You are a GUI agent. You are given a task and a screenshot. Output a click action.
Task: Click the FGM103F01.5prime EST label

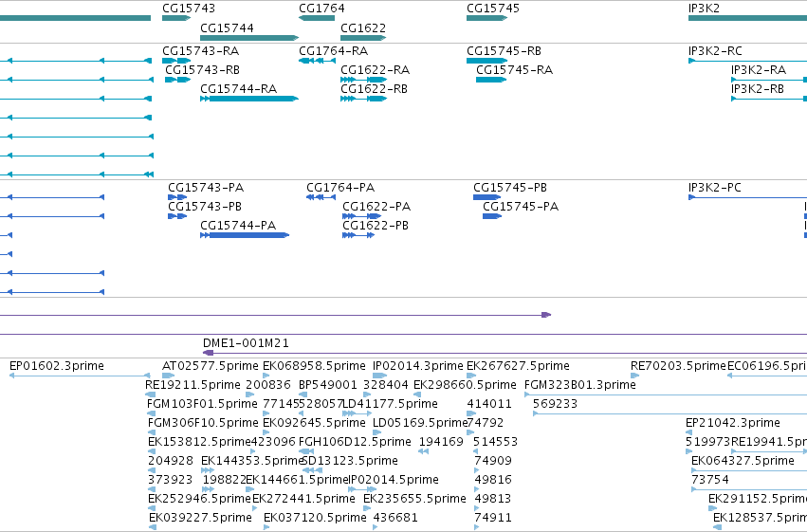pos(202,404)
